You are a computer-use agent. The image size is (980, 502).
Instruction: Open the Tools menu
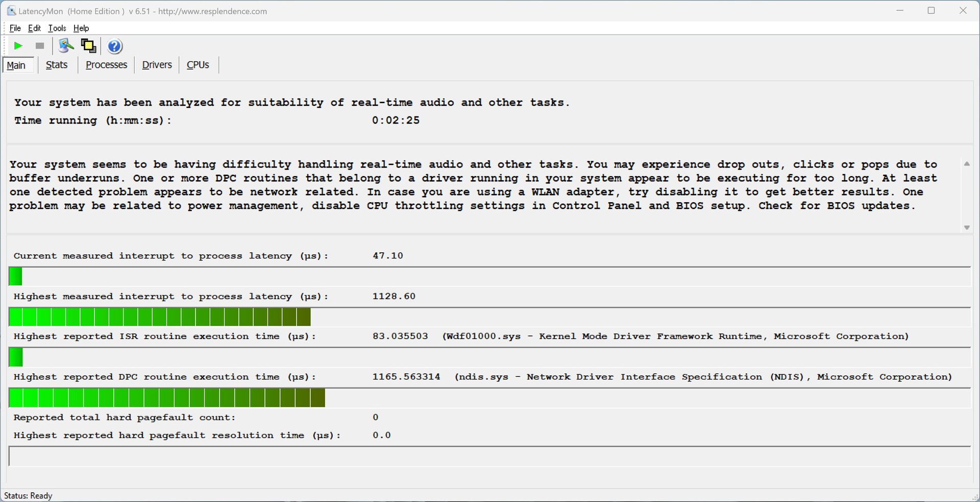(57, 28)
